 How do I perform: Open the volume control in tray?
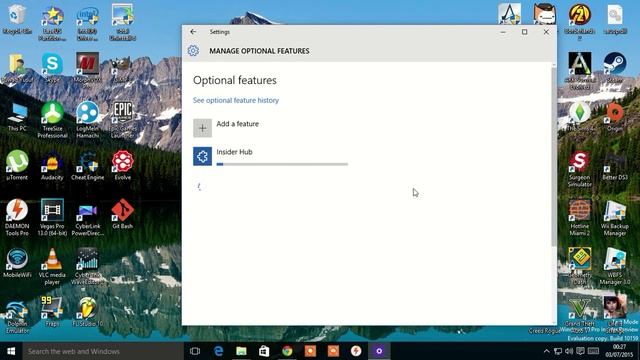coord(569,351)
